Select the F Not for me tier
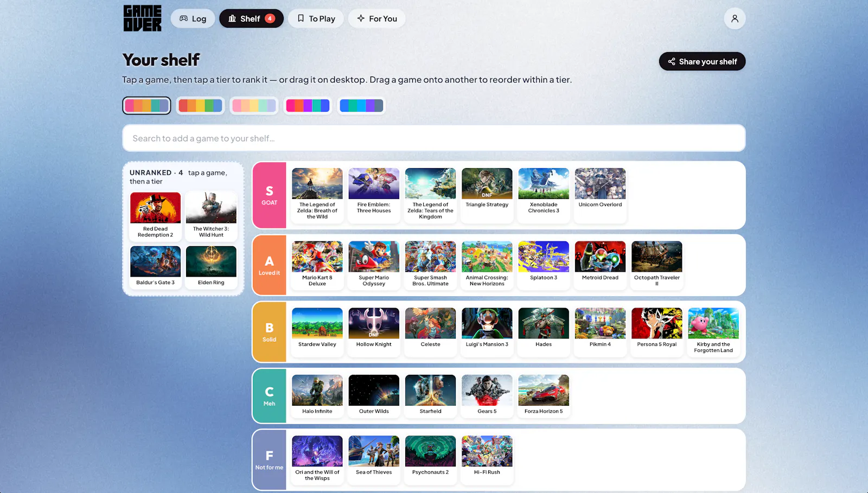This screenshot has height=493, width=868. 269,460
